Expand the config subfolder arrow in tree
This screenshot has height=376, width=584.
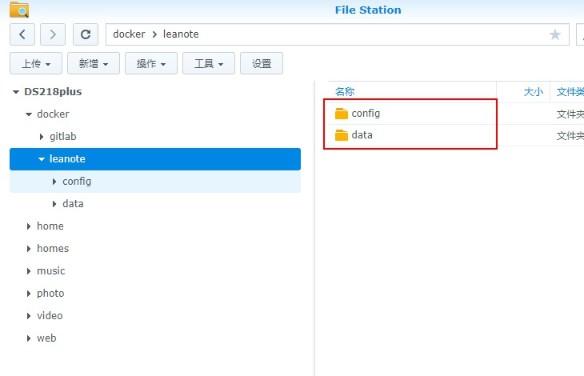54,182
